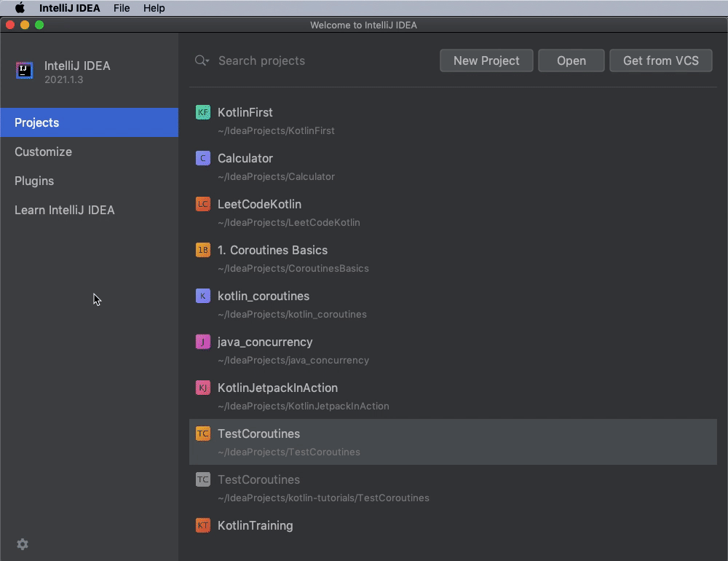The width and height of the screenshot is (728, 561).
Task: Select the Projects tab in sidebar
Action: coord(89,122)
